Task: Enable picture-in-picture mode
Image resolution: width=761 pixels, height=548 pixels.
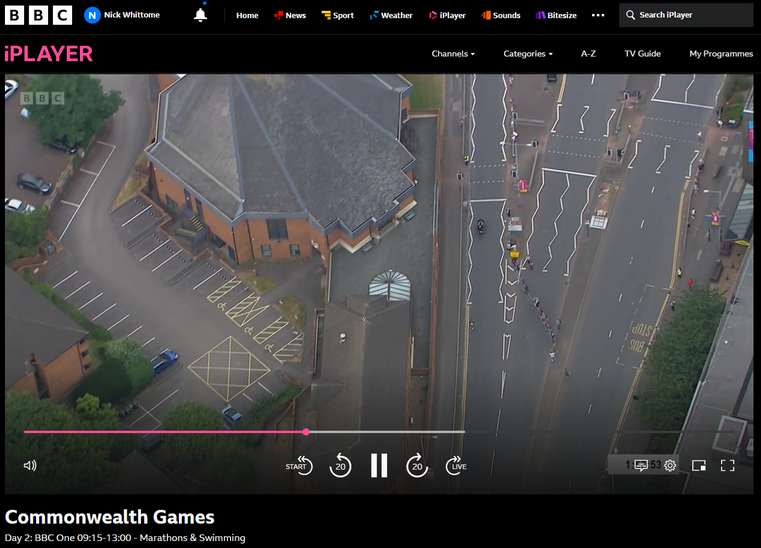Action: pyautogui.click(x=699, y=465)
